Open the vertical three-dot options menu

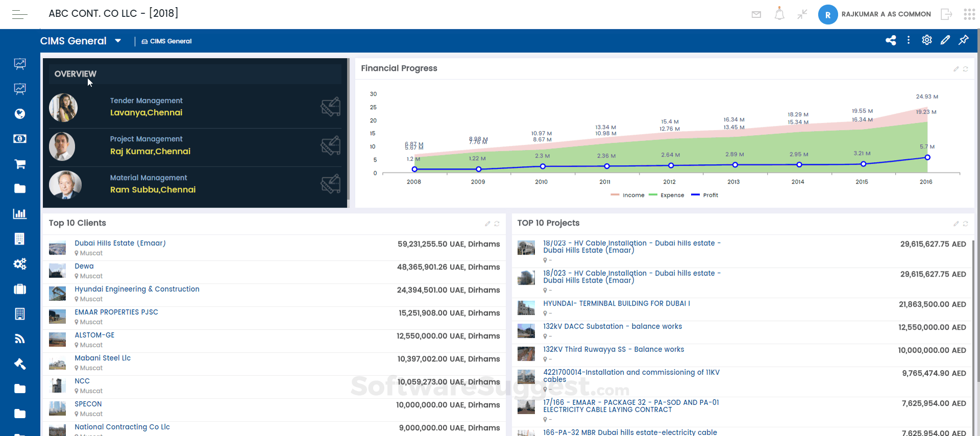(909, 40)
